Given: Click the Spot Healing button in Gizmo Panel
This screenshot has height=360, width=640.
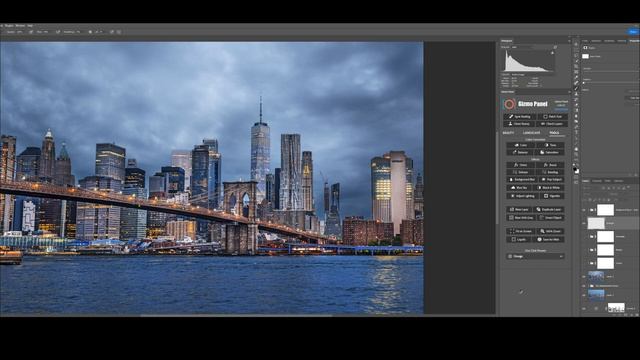Looking at the screenshot, I should point(520,117).
